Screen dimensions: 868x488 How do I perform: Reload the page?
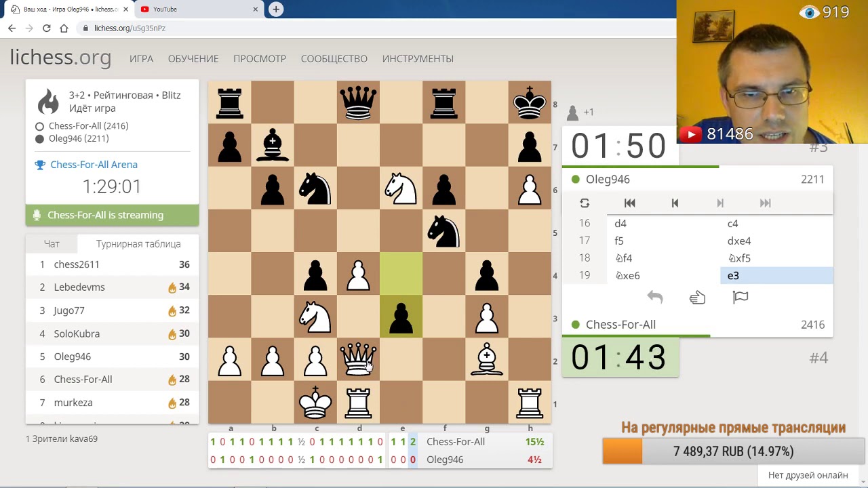pyautogui.click(x=46, y=28)
